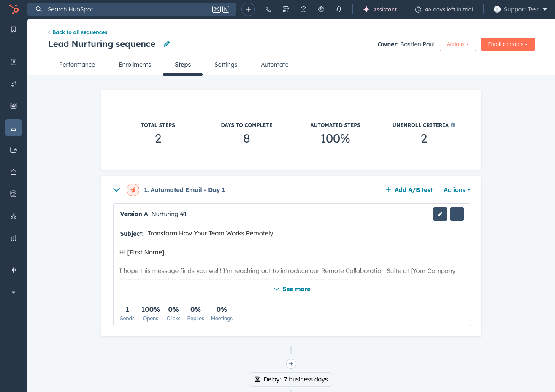The width and height of the screenshot is (555, 392).
Task: Switch to the Performance tab
Action: click(77, 65)
